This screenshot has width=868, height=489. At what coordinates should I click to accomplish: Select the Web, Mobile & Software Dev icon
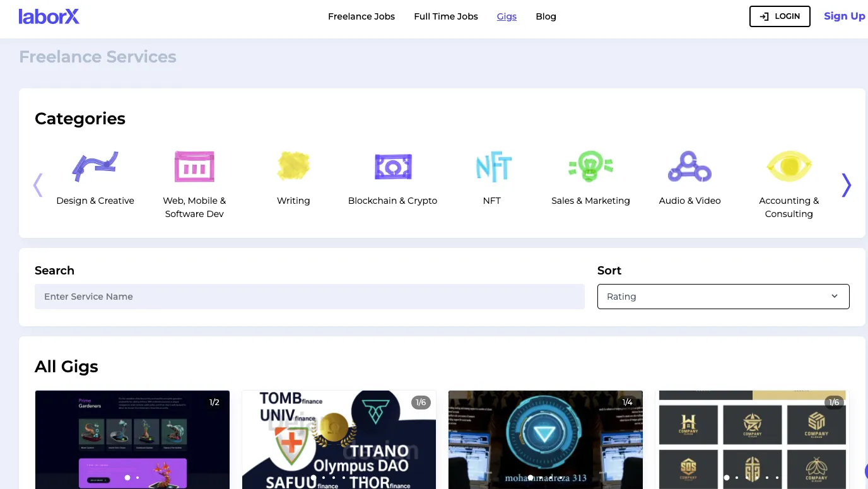(194, 167)
